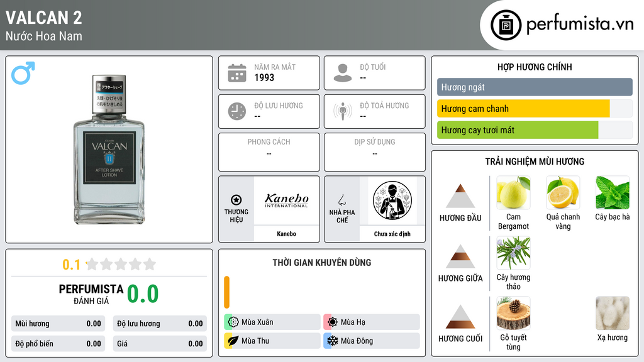The height and width of the screenshot is (362, 644).
Task: Click the Mùa Đông season label
Action: [x=357, y=341]
